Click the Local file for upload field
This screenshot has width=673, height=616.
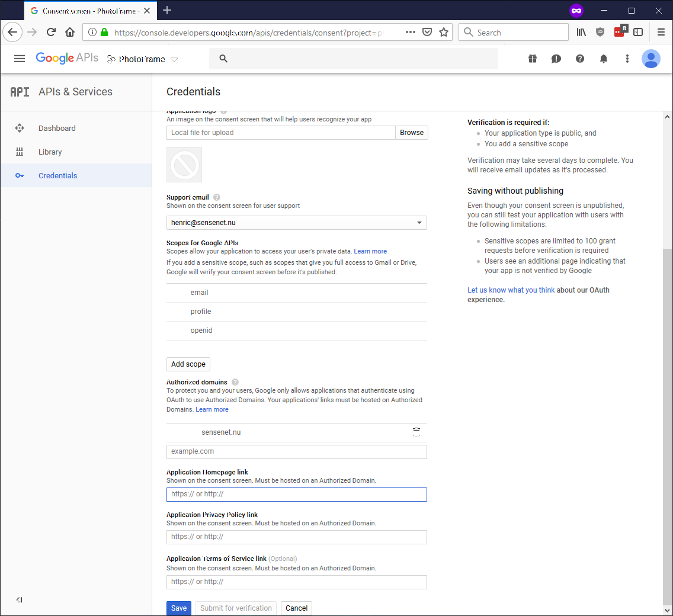[x=281, y=133]
